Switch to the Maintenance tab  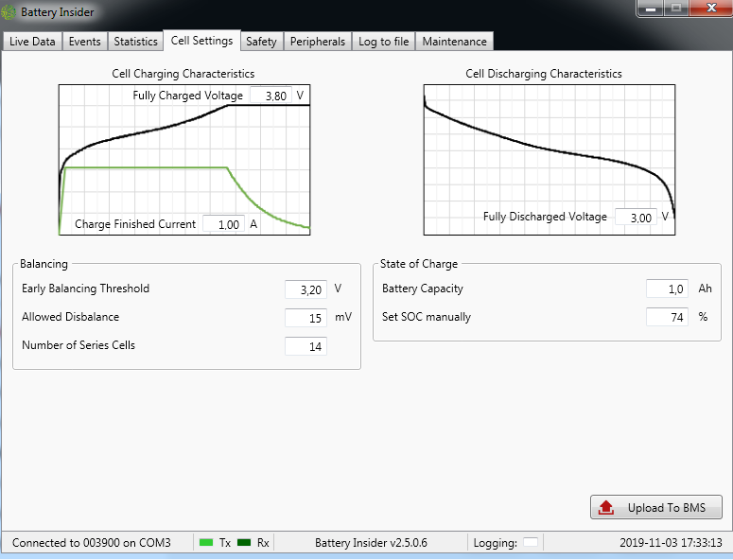point(454,42)
